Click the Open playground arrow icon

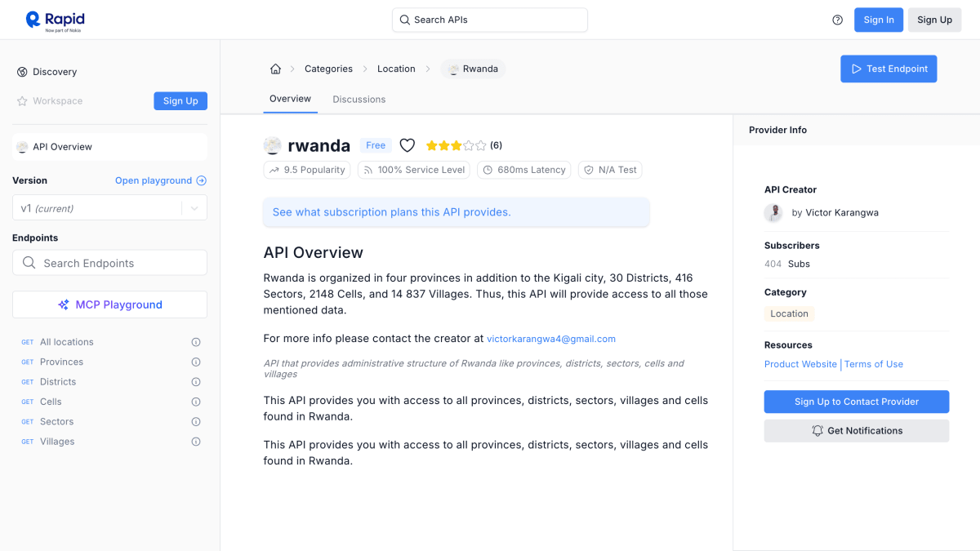pyautogui.click(x=202, y=180)
